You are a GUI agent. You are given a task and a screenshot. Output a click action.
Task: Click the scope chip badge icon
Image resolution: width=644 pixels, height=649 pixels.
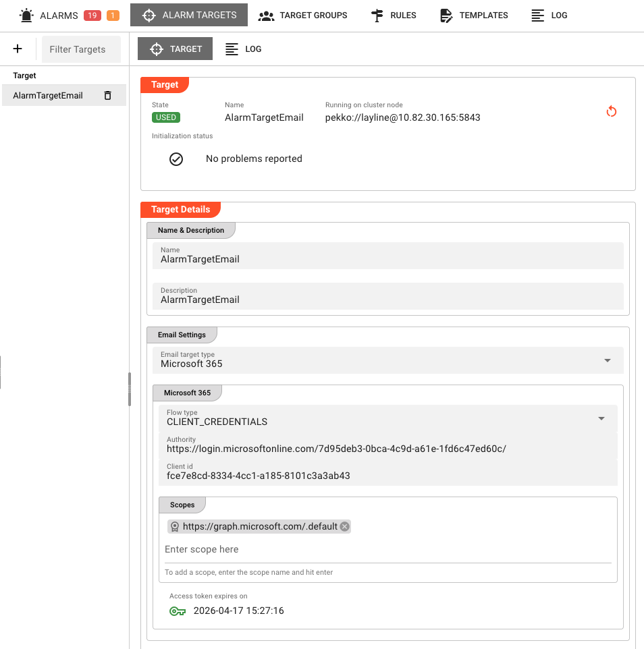pos(175,526)
